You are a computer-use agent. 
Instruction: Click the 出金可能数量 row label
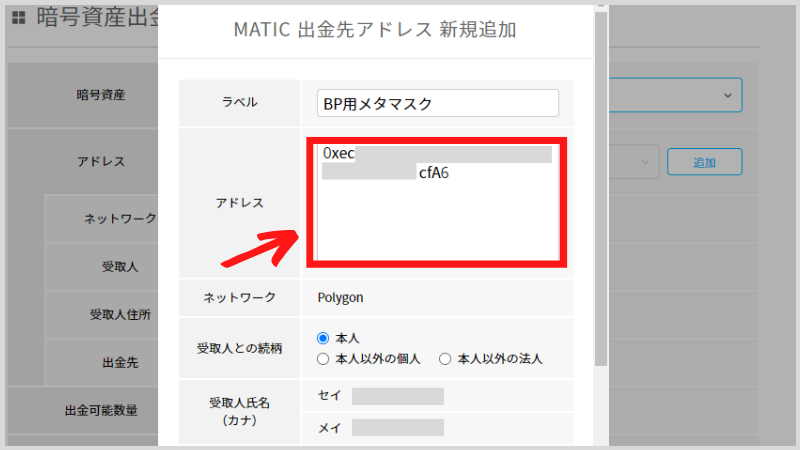[101, 411]
